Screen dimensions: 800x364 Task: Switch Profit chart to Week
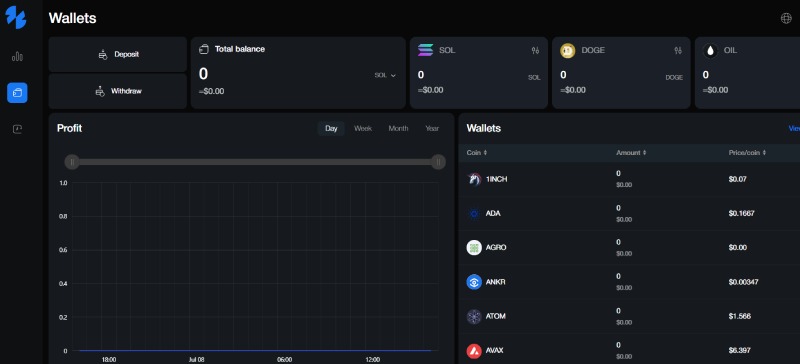tap(363, 129)
